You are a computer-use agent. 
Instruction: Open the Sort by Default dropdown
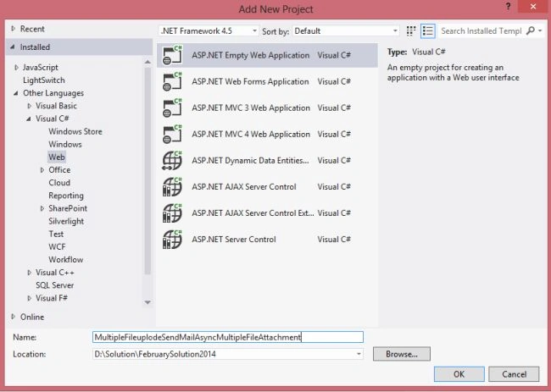346,30
